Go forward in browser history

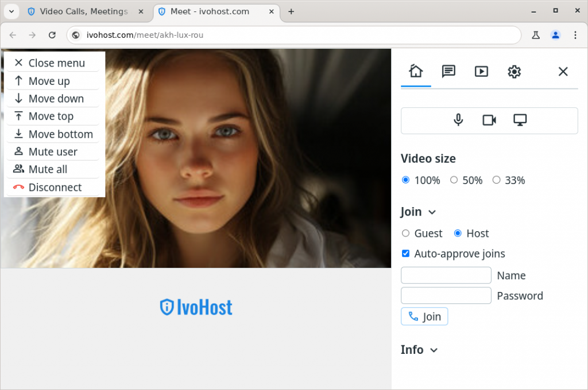[x=32, y=35]
